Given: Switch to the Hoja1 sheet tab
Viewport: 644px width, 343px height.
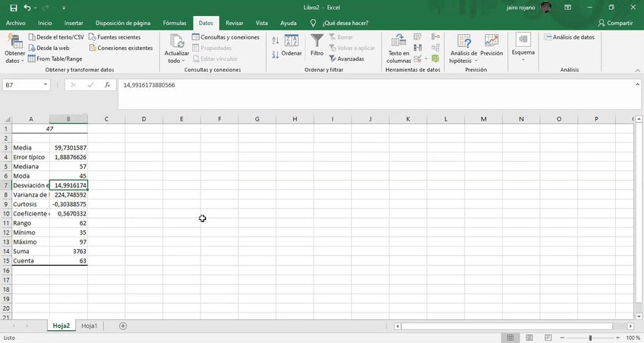Looking at the screenshot, I should 90,326.
